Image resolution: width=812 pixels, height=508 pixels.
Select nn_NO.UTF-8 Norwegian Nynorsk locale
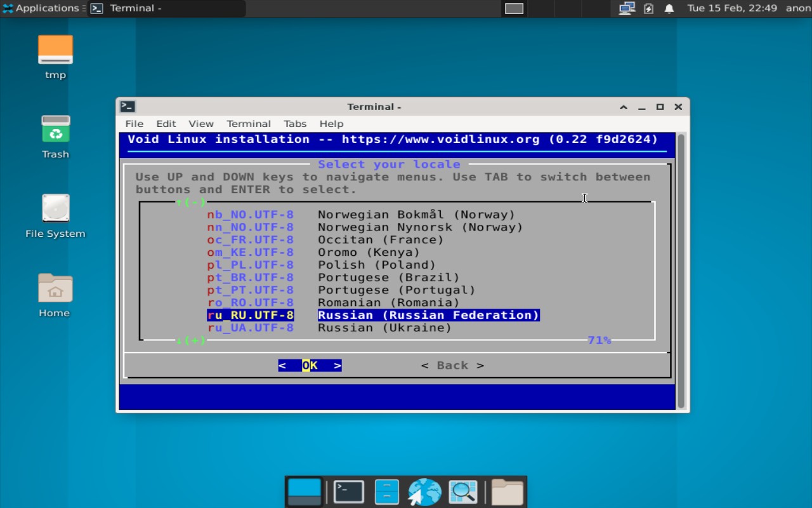point(365,227)
